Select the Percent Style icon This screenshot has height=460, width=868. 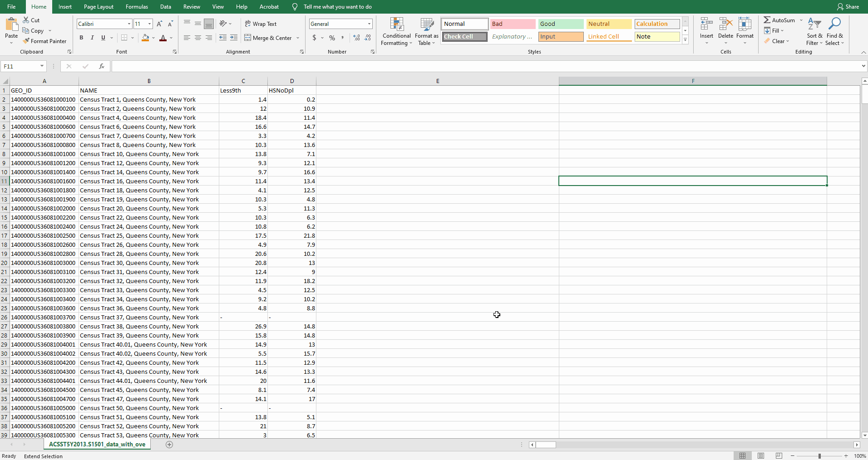coord(332,38)
